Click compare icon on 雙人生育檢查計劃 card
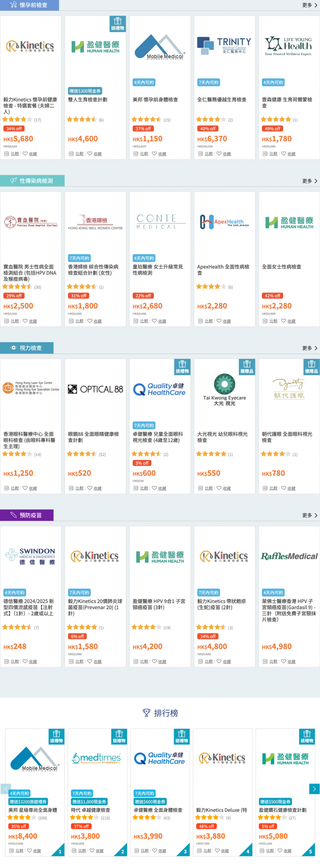Image resolution: width=320 pixels, height=868 pixels. 71,154
